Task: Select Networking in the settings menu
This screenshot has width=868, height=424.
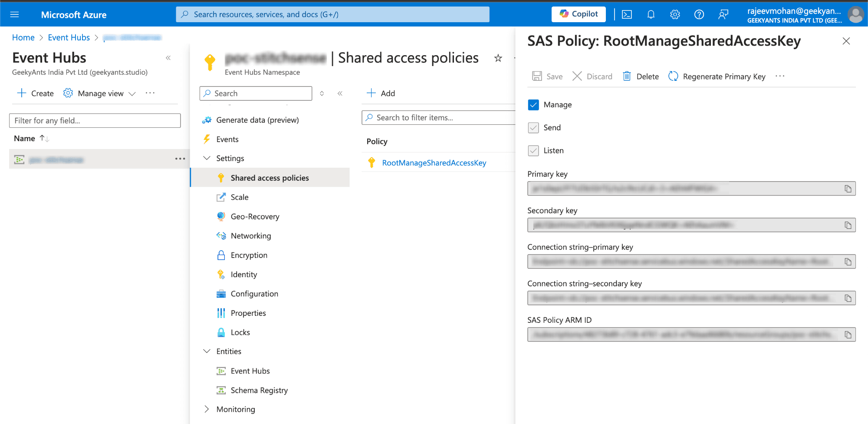Action: tap(251, 236)
